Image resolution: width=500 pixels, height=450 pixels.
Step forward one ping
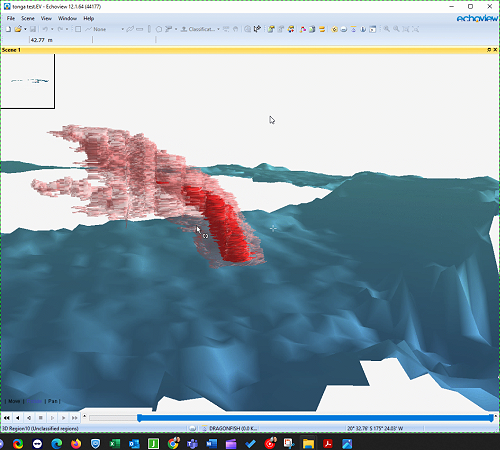coord(63,418)
